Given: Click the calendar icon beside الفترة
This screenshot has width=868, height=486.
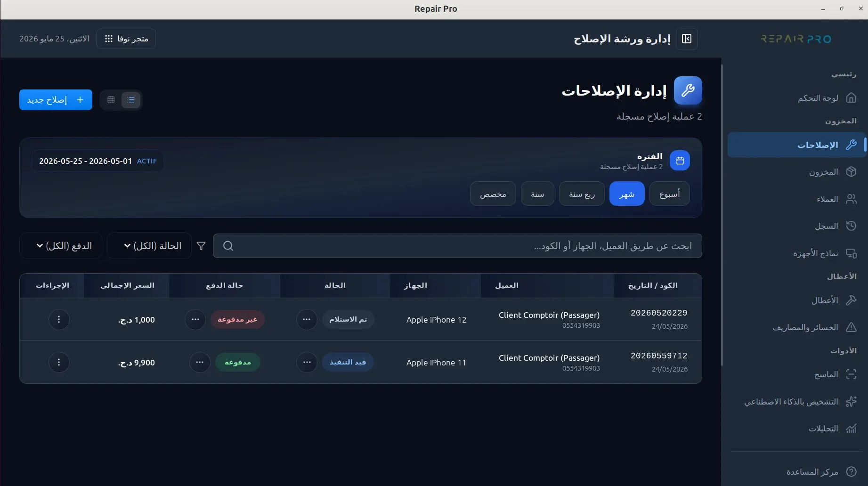Looking at the screenshot, I should 680,161.
